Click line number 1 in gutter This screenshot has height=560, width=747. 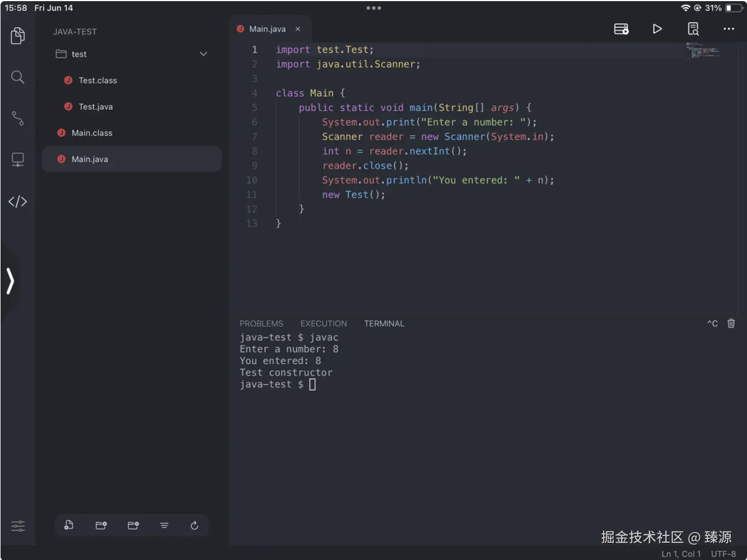pyautogui.click(x=254, y=49)
